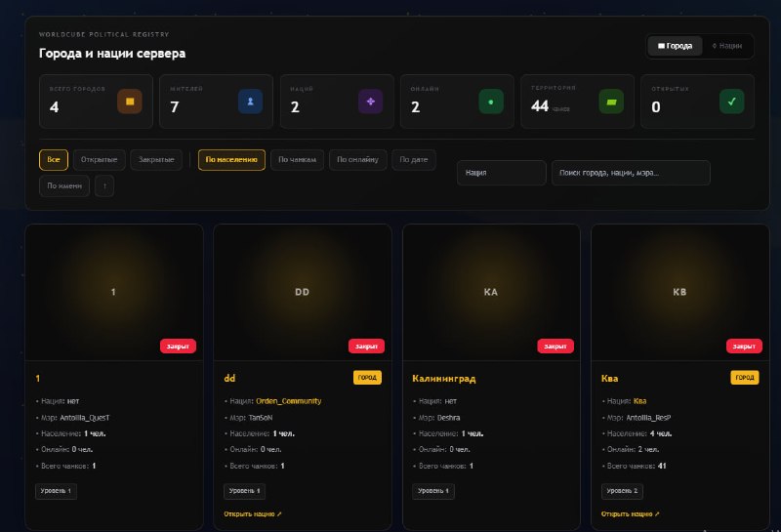The height and width of the screenshot is (532, 781).
Task: Click Всего чанков 41 in Ква card
Action: click(635, 467)
